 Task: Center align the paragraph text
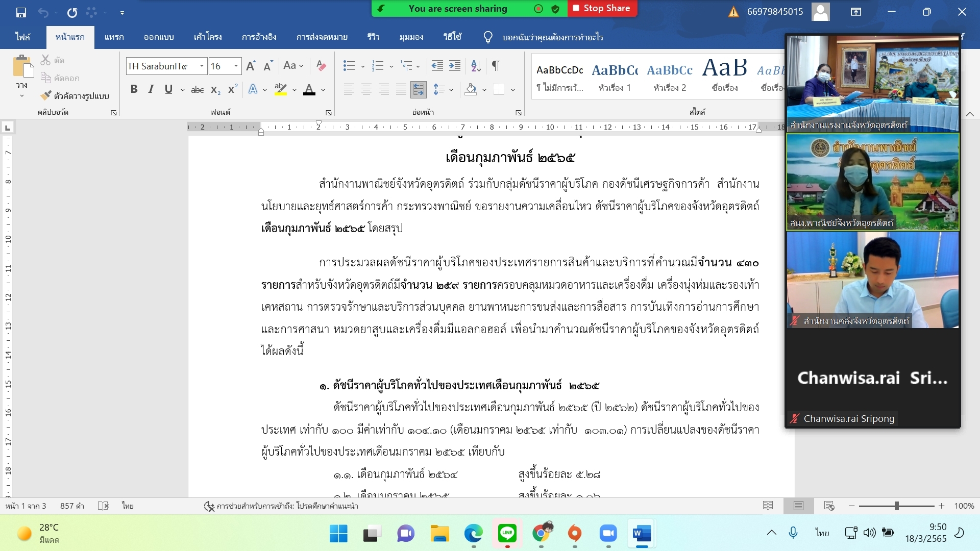(366, 90)
